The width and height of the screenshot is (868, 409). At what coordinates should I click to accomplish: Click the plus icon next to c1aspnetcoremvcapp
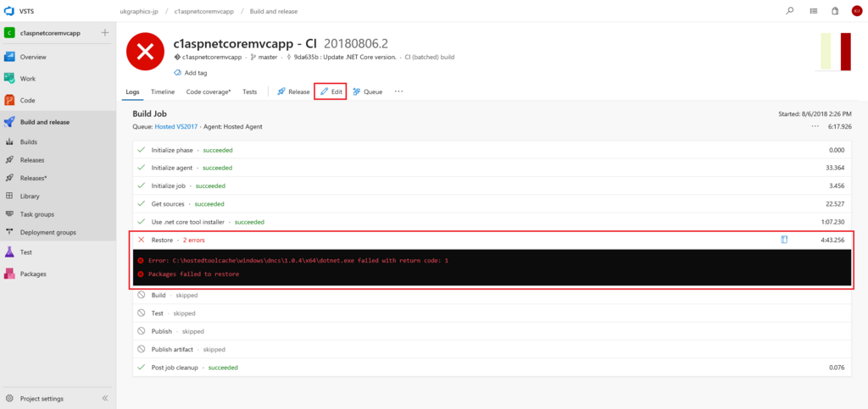coord(105,33)
